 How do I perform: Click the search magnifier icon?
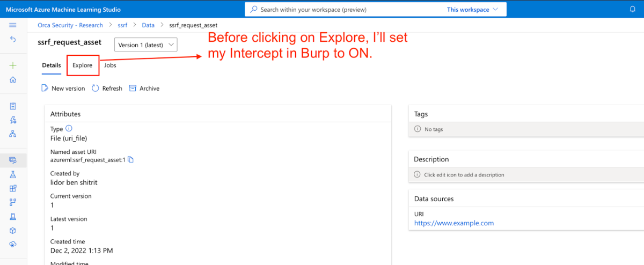254,10
